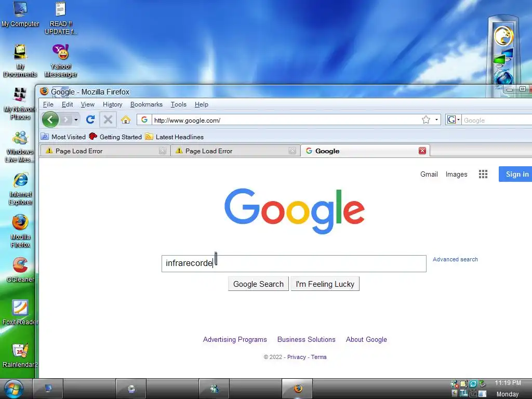Open the History menu

coord(112,104)
